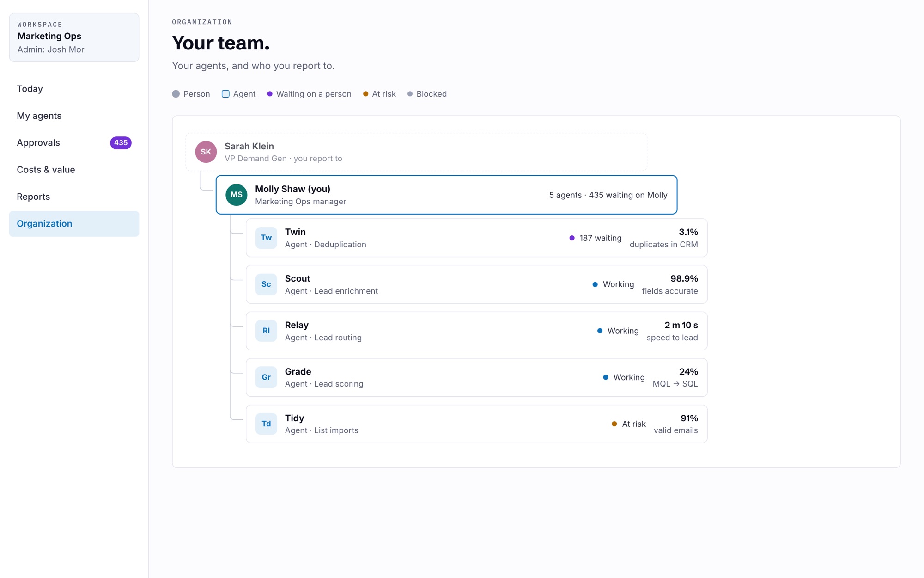Open the Twin deduplication agent row
The height and width of the screenshot is (578, 924).
click(x=476, y=238)
